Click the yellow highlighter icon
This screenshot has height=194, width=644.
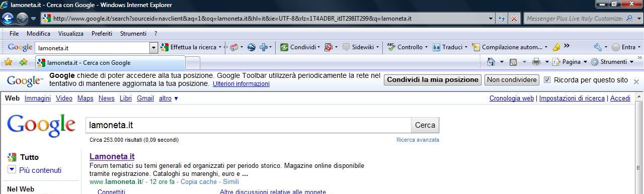point(556,47)
